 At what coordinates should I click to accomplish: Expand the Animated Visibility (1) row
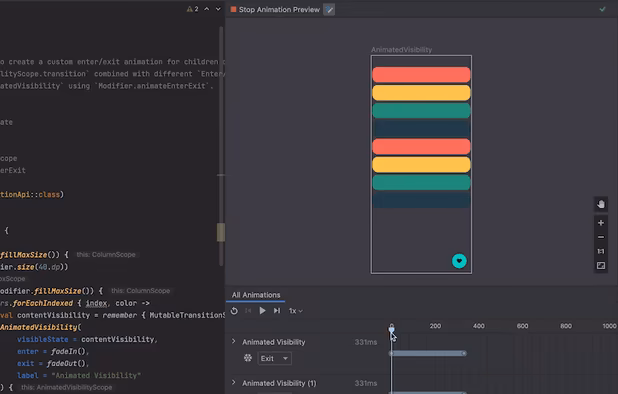(x=233, y=382)
